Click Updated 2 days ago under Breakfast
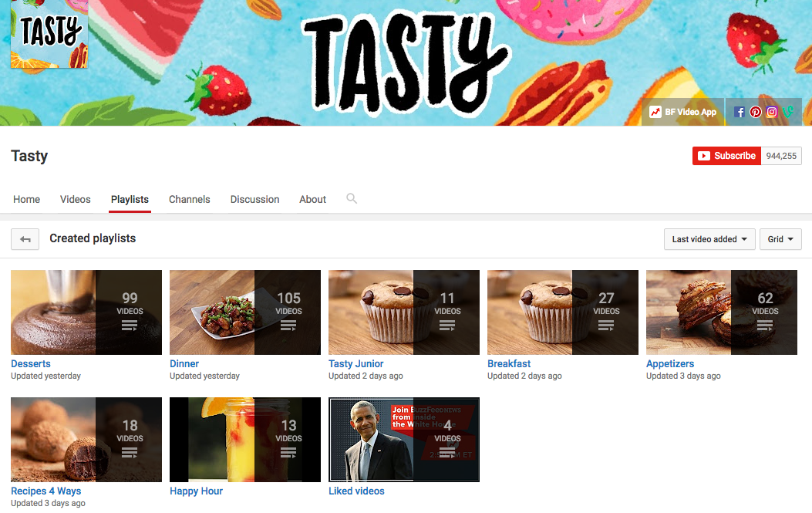Image resolution: width=812 pixels, height=513 pixels. tap(524, 376)
